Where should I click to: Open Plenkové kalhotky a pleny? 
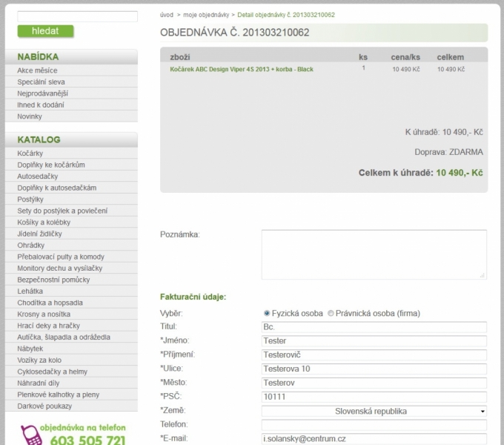pos(58,395)
